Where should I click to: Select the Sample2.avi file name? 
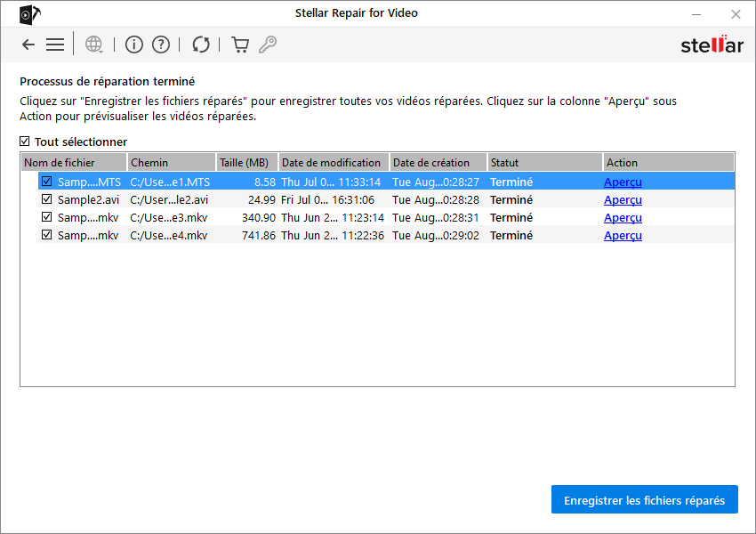(88, 200)
